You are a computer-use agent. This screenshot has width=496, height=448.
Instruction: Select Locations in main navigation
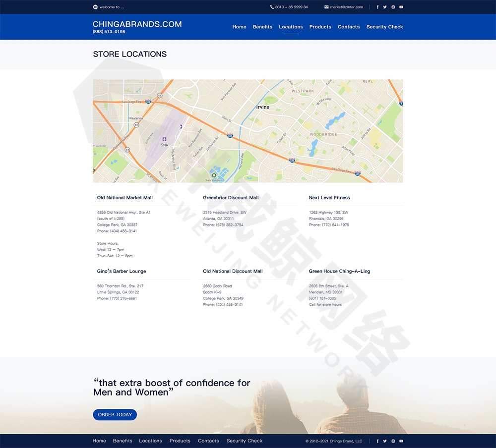coord(291,27)
